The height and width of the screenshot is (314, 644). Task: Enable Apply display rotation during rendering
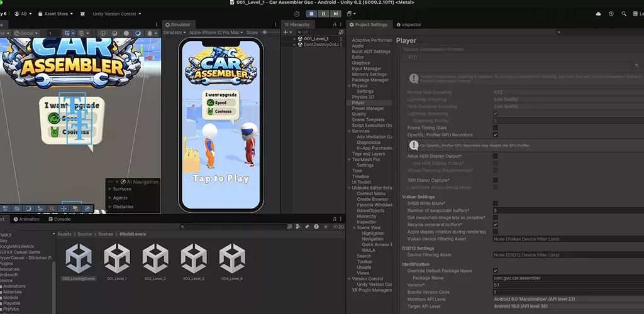496,232
